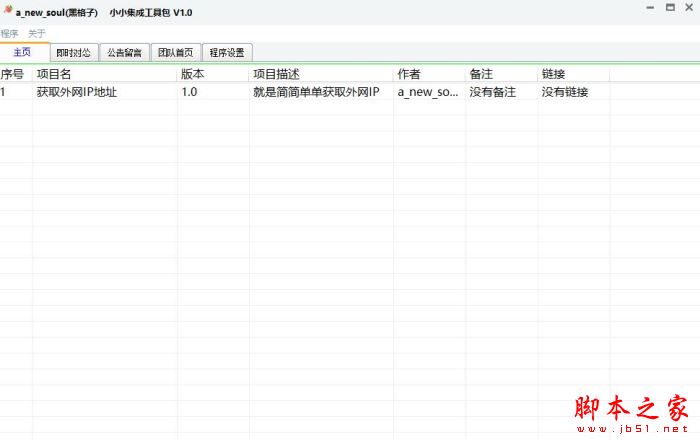Screen dimensions: 700x440
Task: Open the 公告留言 tab
Action: click(125, 52)
